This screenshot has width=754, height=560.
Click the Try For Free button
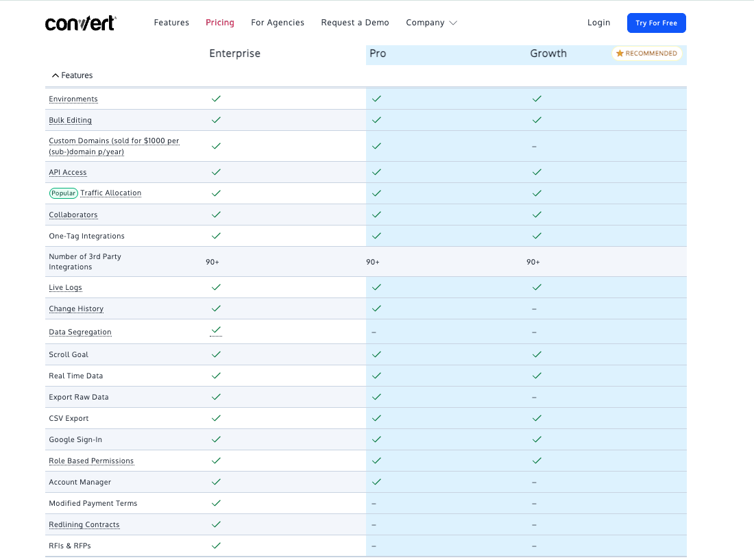(x=656, y=23)
